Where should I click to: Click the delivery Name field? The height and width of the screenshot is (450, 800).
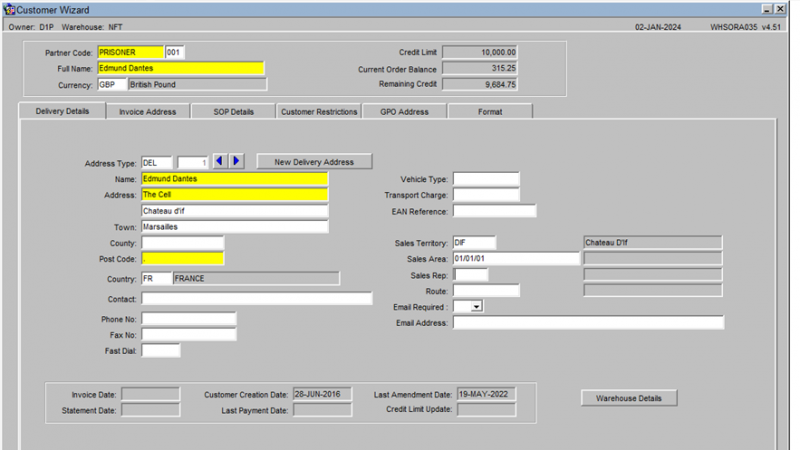click(235, 179)
